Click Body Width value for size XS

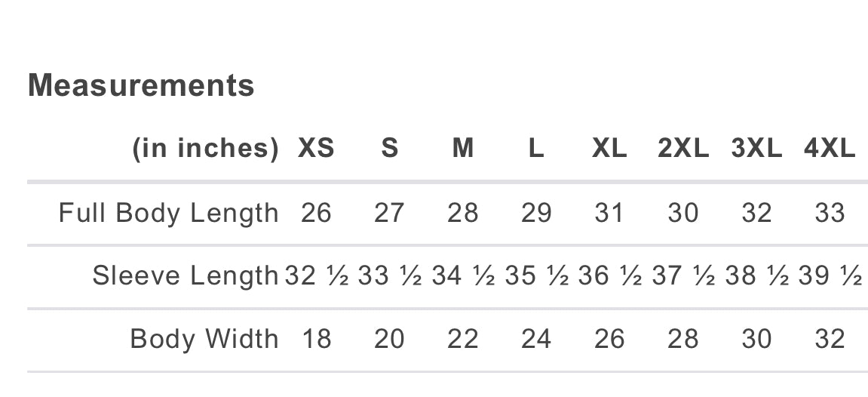tap(316, 339)
